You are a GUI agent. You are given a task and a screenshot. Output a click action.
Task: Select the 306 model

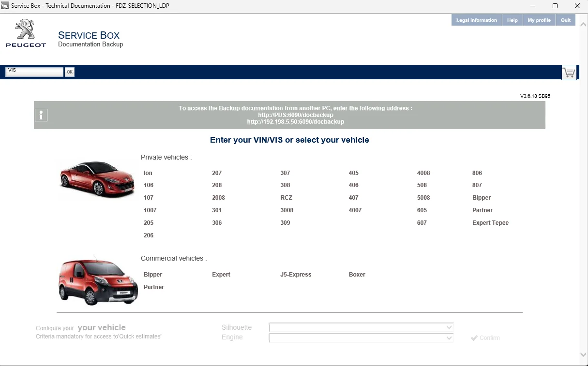pyautogui.click(x=217, y=223)
